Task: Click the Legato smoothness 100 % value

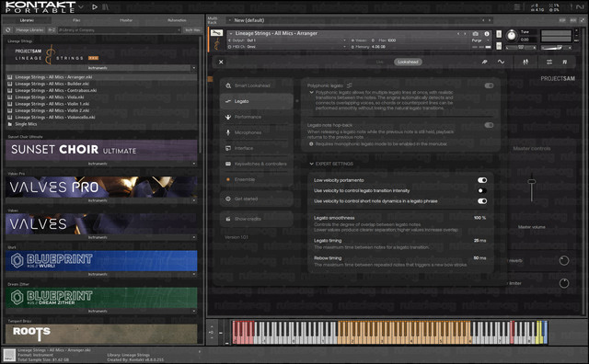Action: coord(479,218)
